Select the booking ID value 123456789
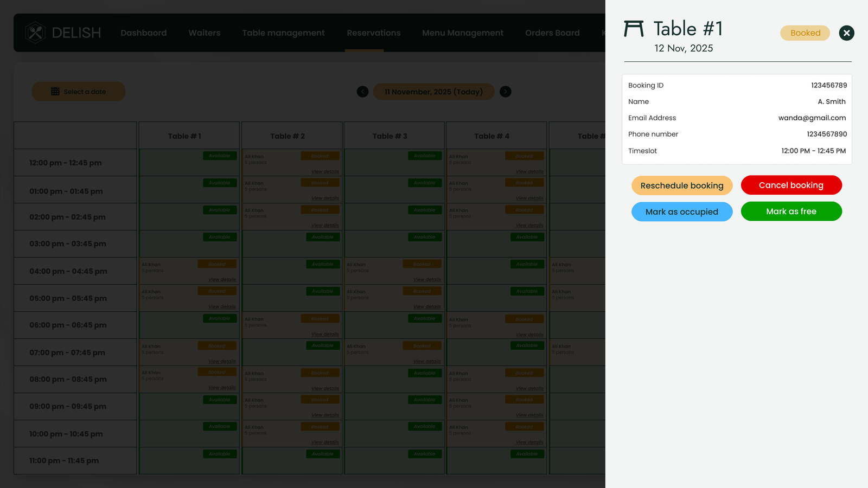868x488 pixels. (x=829, y=85)
